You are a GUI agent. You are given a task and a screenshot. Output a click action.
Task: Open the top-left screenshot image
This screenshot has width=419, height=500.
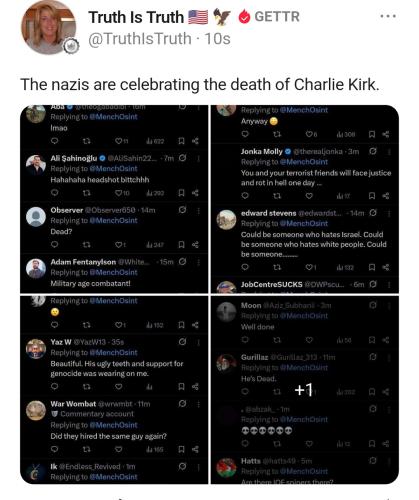point(114,199)
